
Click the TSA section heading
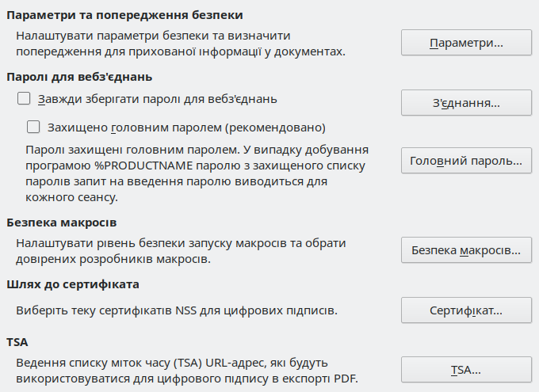[16, 342]
